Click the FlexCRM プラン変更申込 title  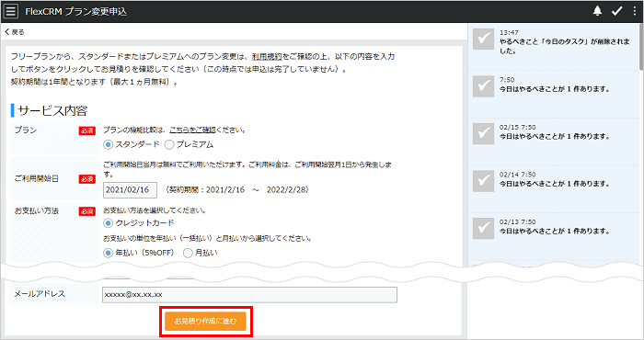click(x=76, y=11)
